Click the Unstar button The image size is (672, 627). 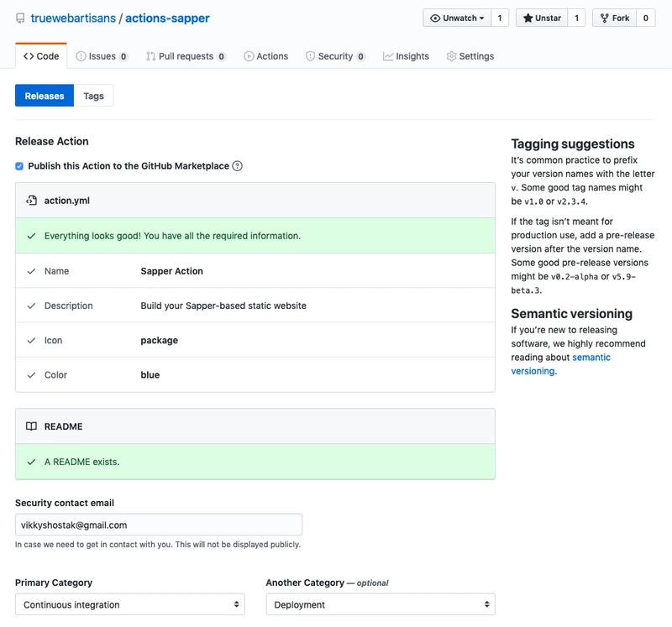pyautogui.click(x=542, y=18)
